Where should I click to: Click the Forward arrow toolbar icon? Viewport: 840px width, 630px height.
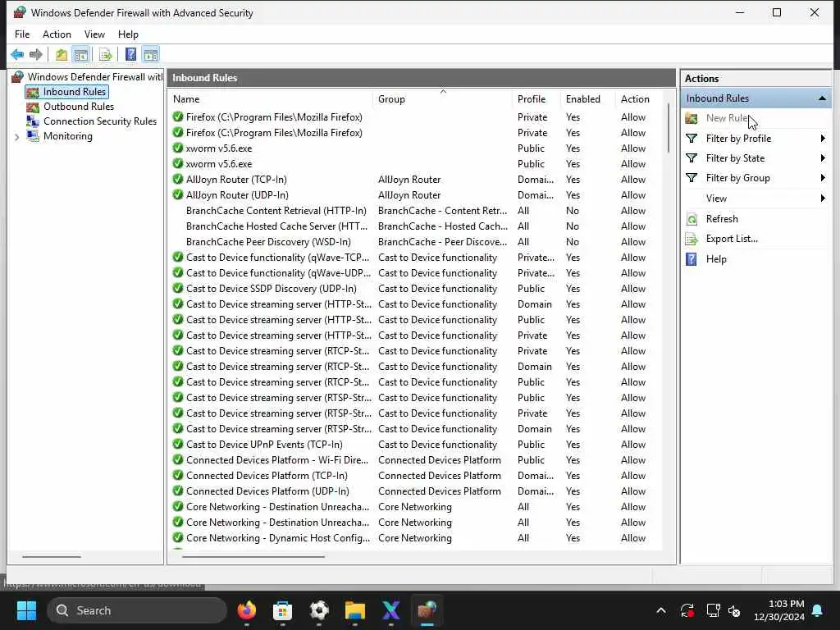[36, 54]
